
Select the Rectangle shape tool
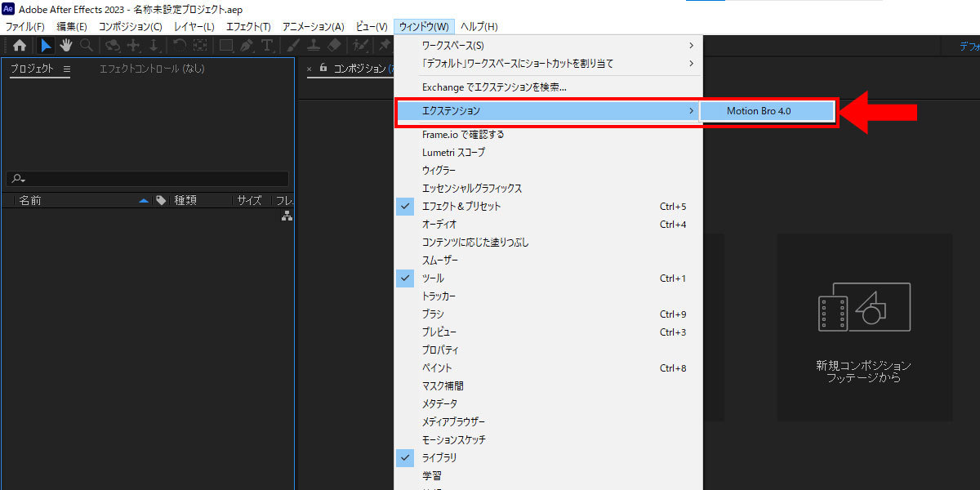point(226,46)
